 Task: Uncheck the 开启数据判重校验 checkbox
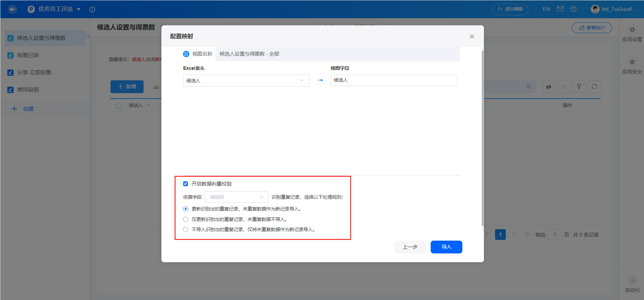click(185, 184)
